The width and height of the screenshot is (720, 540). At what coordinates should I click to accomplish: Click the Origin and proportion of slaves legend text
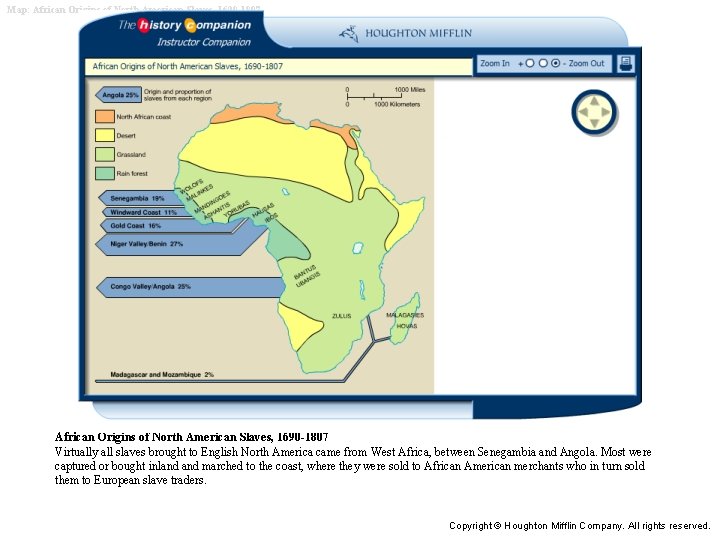coord(178,95)
